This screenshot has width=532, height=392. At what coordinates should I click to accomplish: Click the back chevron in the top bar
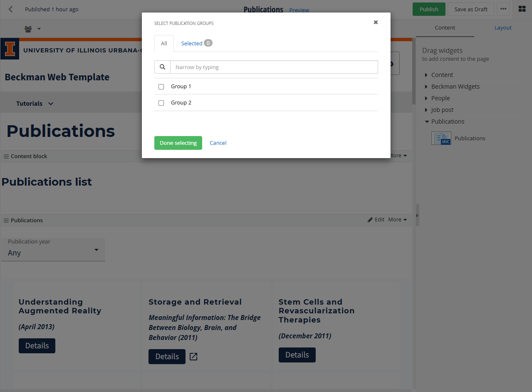coord(10,9)
